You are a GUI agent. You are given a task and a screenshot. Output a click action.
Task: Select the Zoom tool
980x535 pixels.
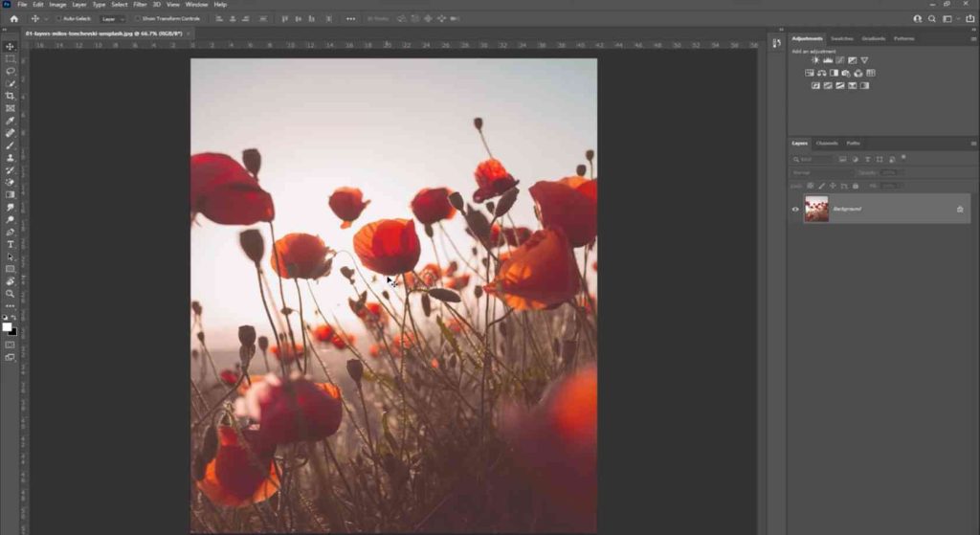[10, 294]
